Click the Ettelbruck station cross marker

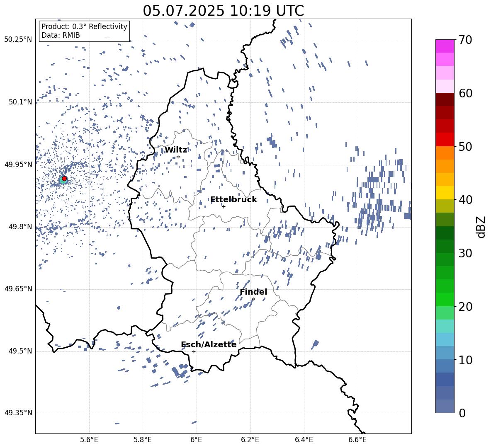click(x=224, y=206)
